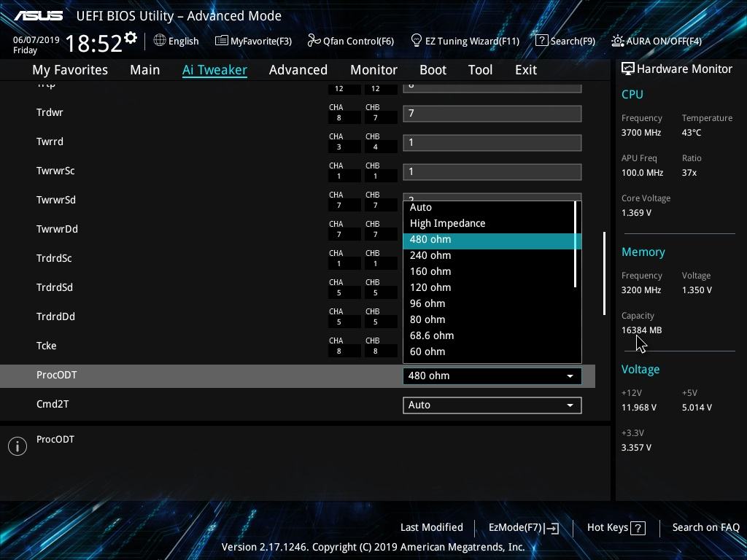Image resolution: width=747 pixels, height=560 pixels.
Task: Switch to the Boot tab
Action: click(x=433, y=70)
